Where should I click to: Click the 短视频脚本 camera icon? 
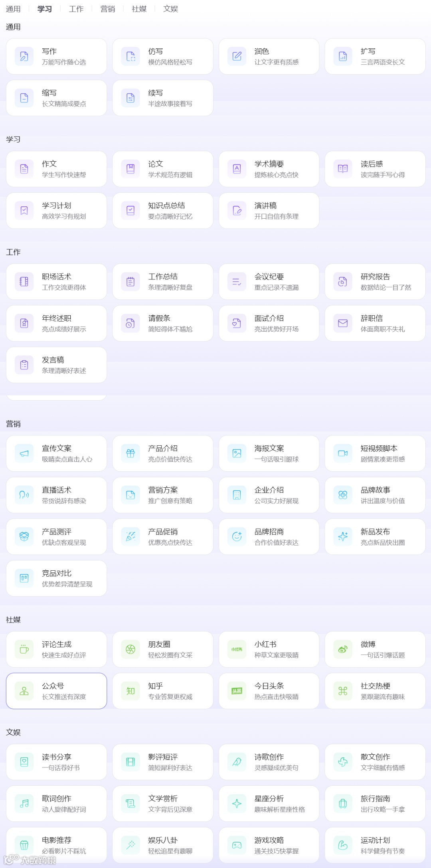tap(343, 453)
